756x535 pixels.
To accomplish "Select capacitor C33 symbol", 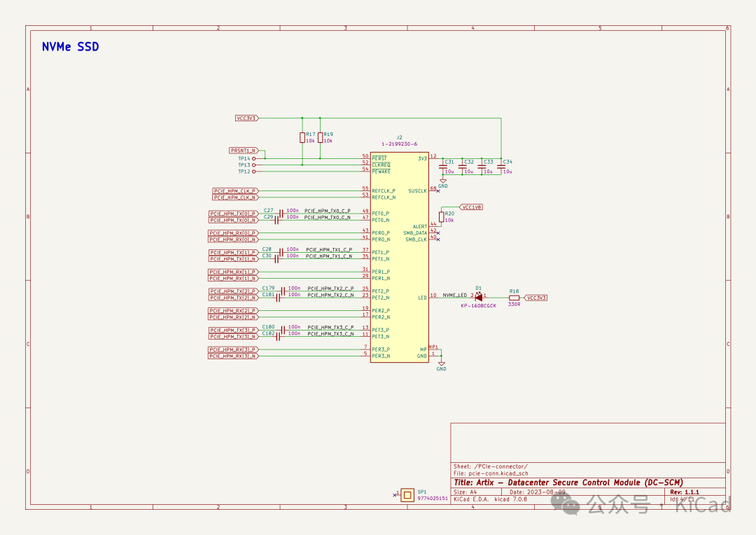I will click(482, 167).
